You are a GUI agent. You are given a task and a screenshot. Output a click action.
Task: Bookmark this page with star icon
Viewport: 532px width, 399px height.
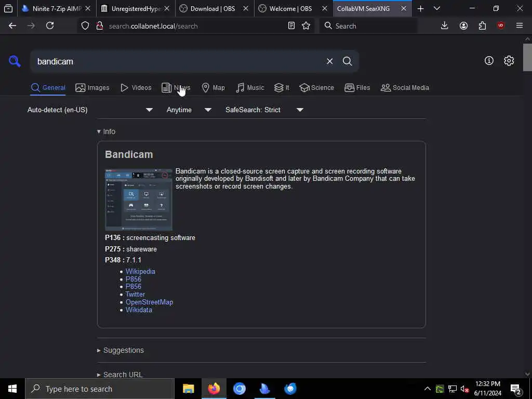[306, 26]
